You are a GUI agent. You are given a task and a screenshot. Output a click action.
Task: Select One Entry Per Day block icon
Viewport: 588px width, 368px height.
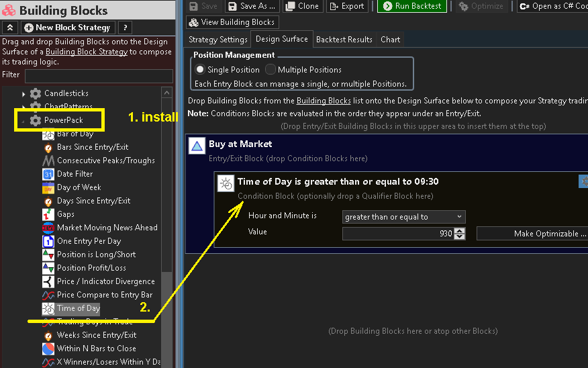click(48, 241)
